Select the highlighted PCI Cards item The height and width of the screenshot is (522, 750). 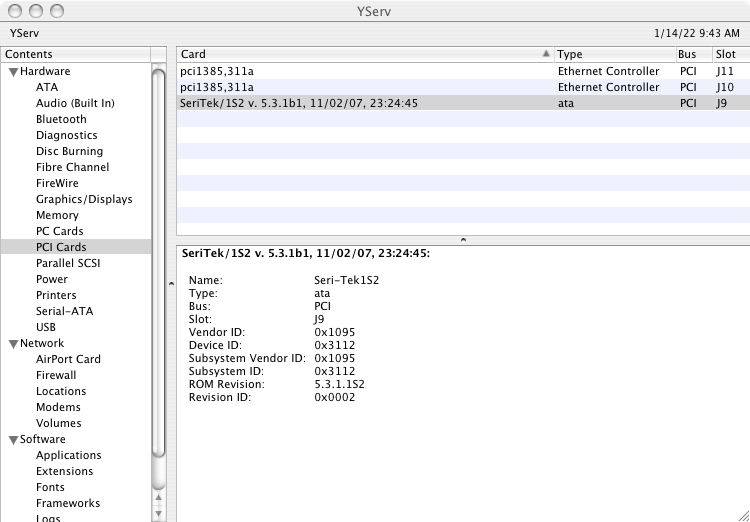click(61, 247)
